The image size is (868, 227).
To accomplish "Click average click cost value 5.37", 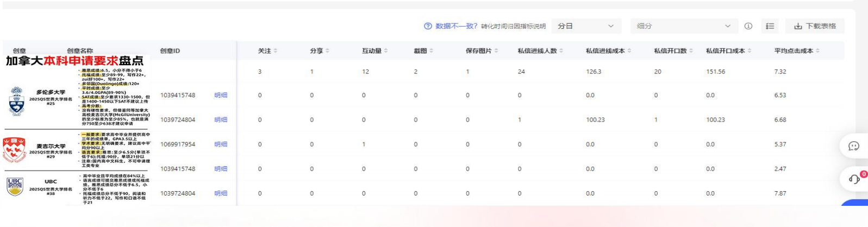I will (780, 144).
